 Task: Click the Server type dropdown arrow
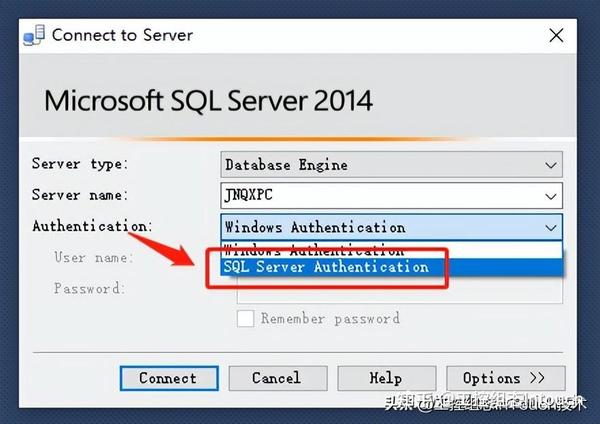coord(550,164)
